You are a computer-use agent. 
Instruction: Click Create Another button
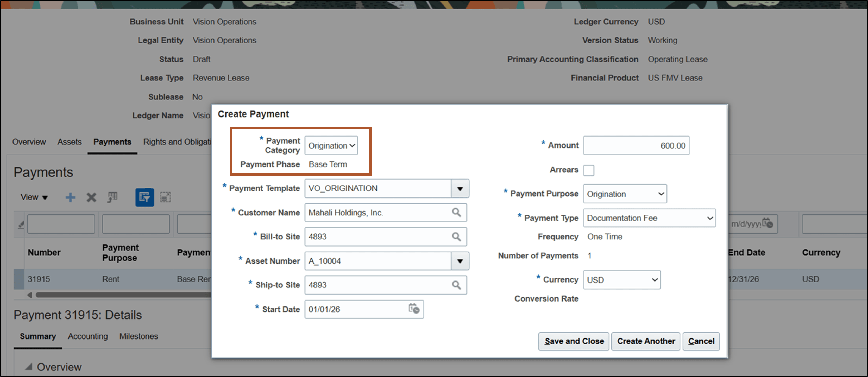[646, 341]
